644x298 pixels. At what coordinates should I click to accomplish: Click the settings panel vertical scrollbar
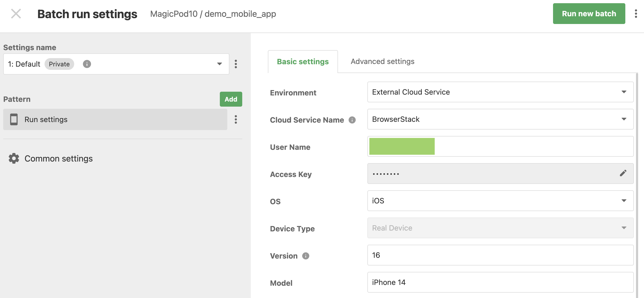click(637, 185)
